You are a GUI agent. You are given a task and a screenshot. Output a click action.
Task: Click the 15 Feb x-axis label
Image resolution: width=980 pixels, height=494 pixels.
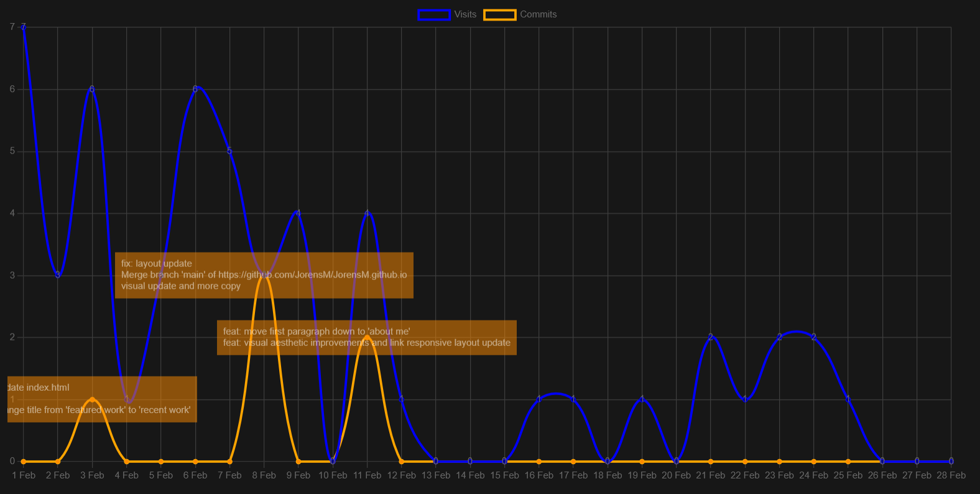tap(504, 475)
